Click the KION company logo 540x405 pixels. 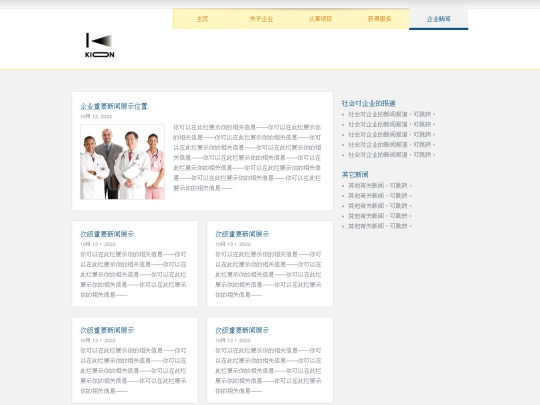pyautogui.click(x=100, y=45)
